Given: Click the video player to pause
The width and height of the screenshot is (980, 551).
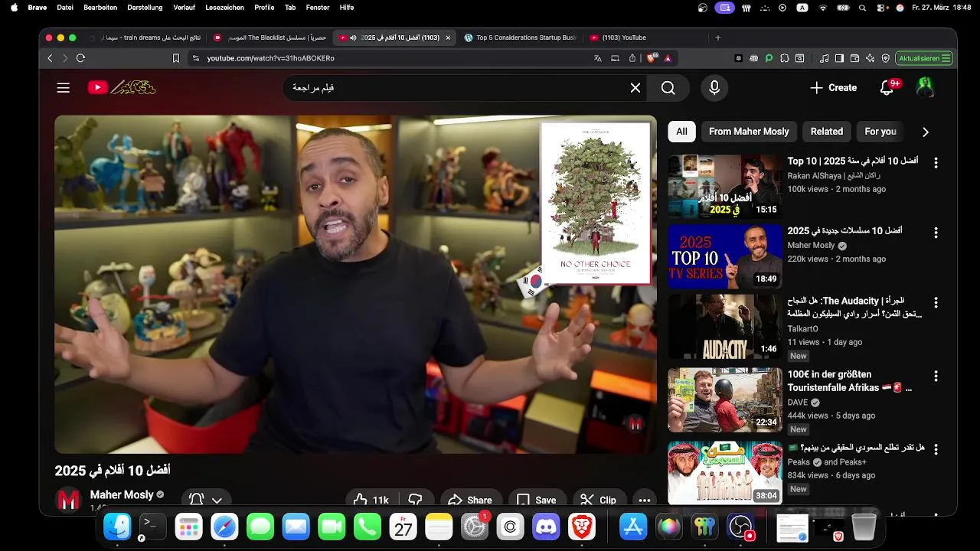Looking at the screenshot, I should coord(355,285).
